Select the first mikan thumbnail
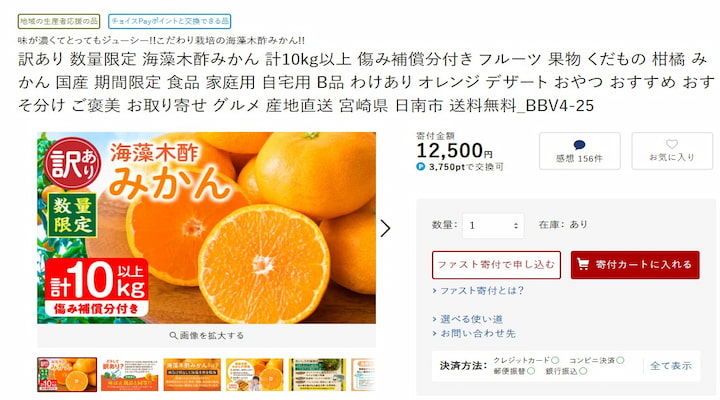 (67, 375)
